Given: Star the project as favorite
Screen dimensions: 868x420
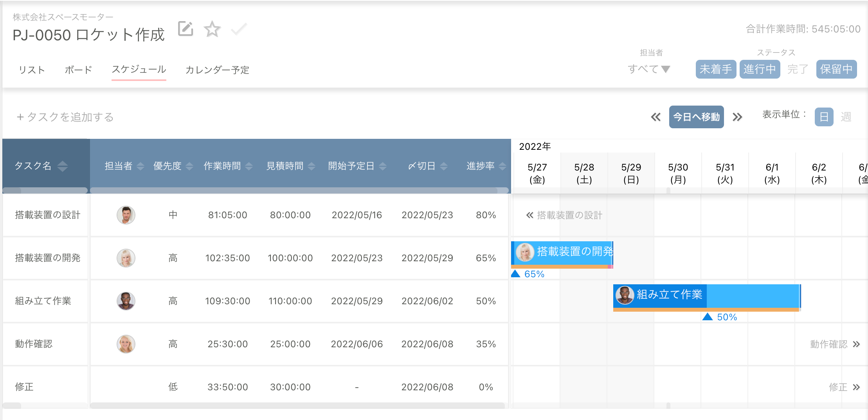Looking at the screenshot, I should [212, 29].
